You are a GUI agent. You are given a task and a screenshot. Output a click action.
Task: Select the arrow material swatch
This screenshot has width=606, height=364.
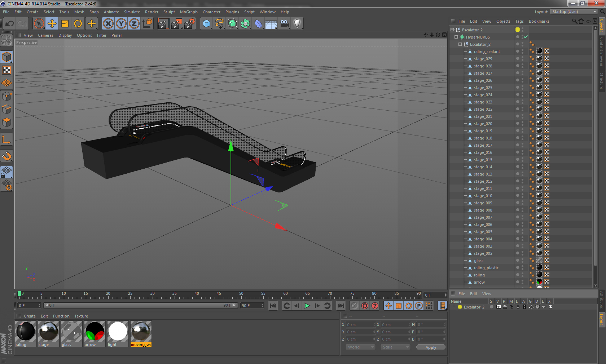click(x=95, y=334)
